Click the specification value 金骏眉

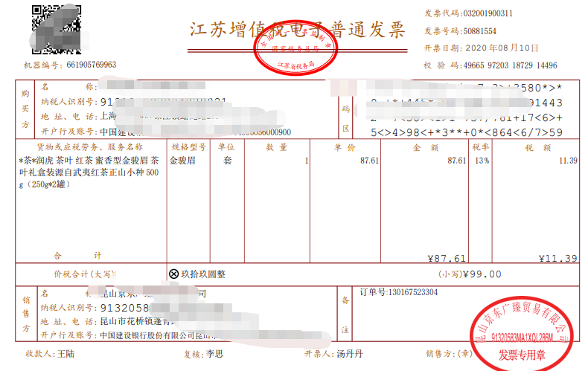point(182,161)
